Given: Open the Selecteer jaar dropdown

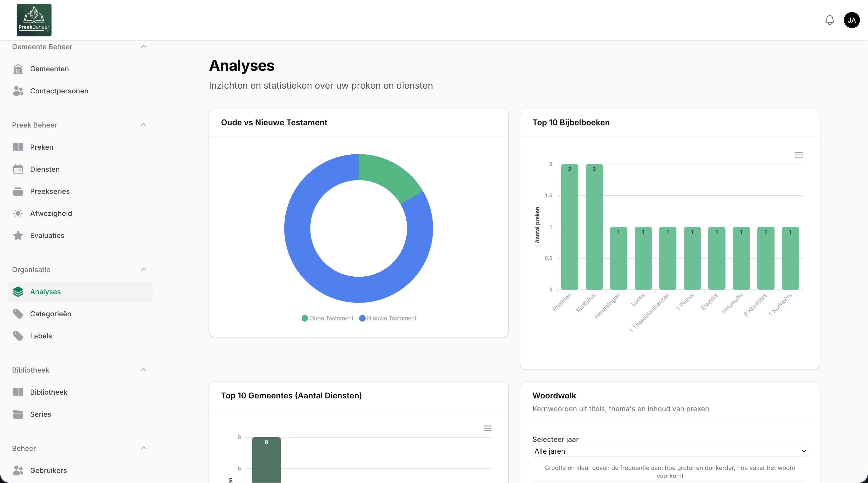Looking at the screenshot, I should 670,451.
